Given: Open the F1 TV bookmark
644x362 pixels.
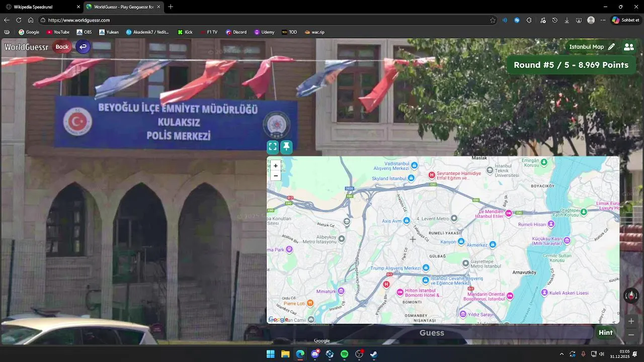Looking at the screenshot, I should pyautogui.click(x=208, y=32).
